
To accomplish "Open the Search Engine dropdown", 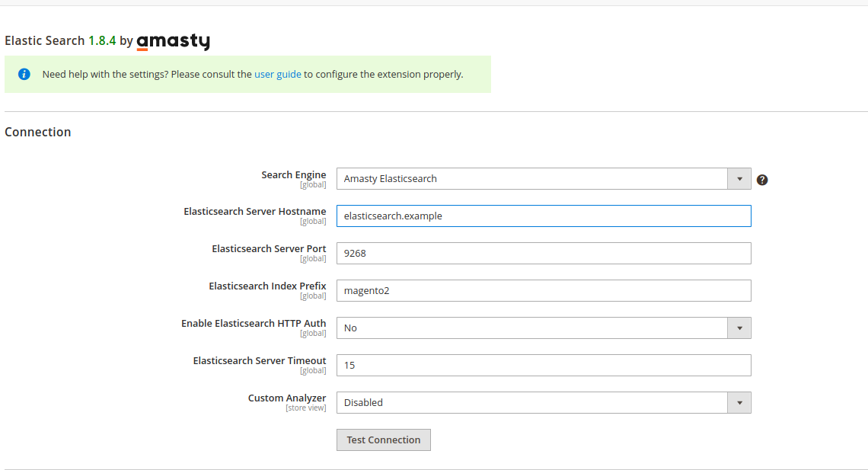I will coord(544,179).
